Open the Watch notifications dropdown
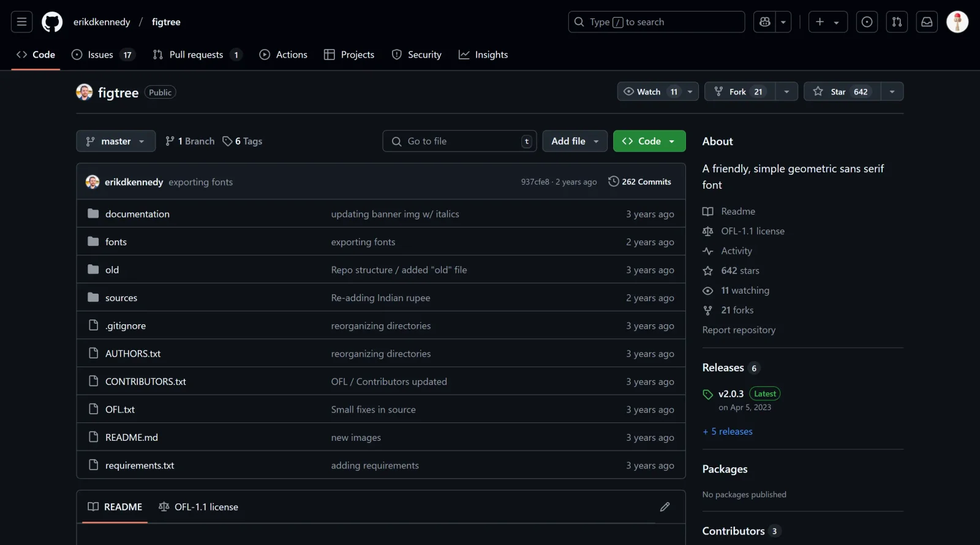The image size is (980, 545). click(x=658, y=91)
